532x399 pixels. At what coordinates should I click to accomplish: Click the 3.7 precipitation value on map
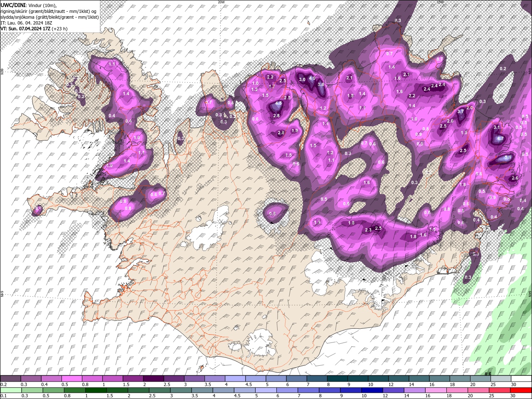(461, 111)
